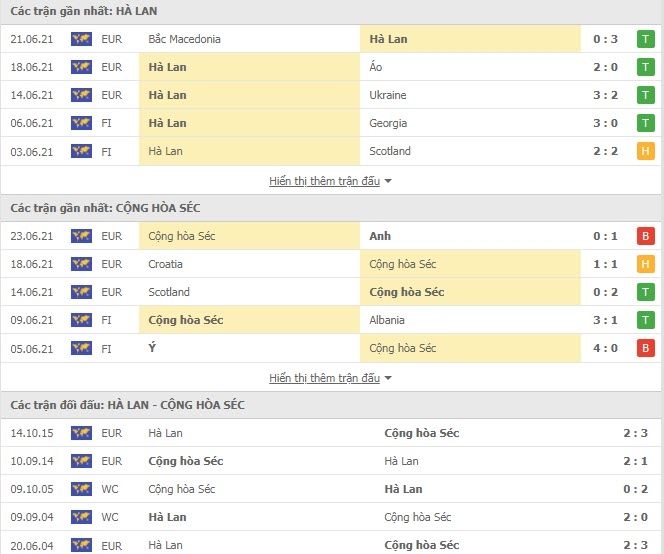The image size is (664, 554).
Task: Click the red B badge for Ý match
Action: click(x=645, y=348)
